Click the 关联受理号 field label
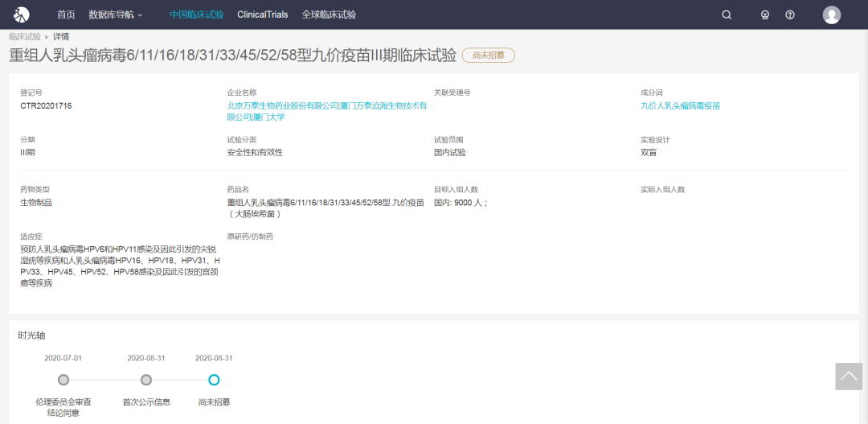Viewport: 868px width, 424px height. coord(452,93)
